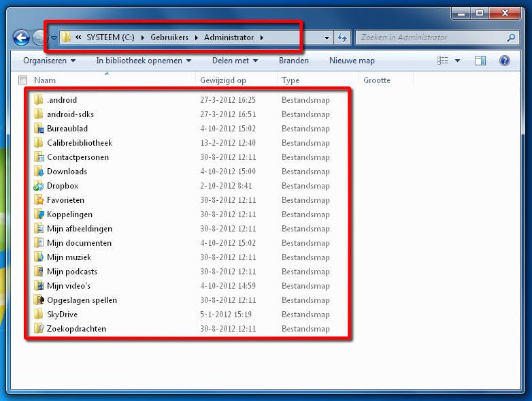The height and width of the screenshot is (401, 532).
Task: Click the Downloads folder name
Action: click(67, 172)
